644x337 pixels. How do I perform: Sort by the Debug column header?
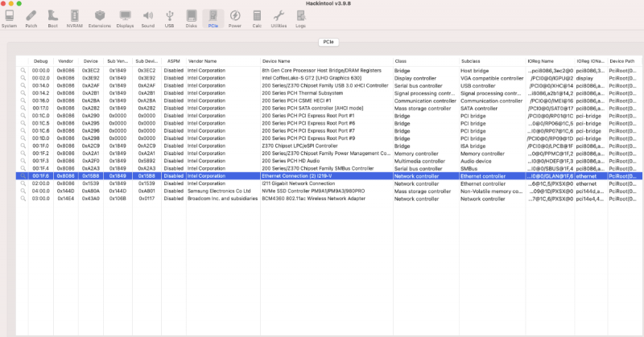coord(41,61)
